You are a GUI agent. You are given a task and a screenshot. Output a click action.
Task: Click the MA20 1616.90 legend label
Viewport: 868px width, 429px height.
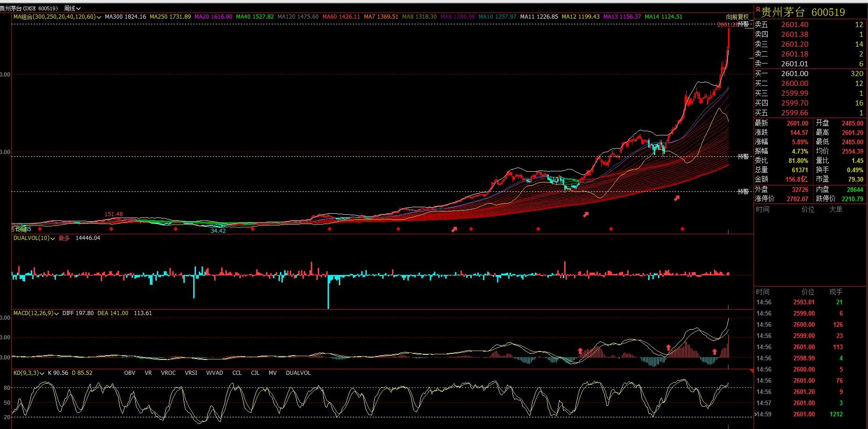pyautogui.click(x=213, y=17)
